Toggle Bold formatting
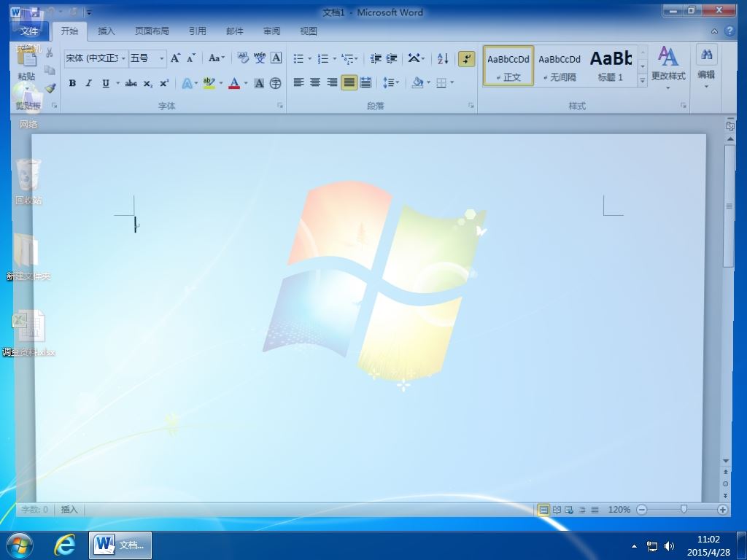 click(72, 83)
